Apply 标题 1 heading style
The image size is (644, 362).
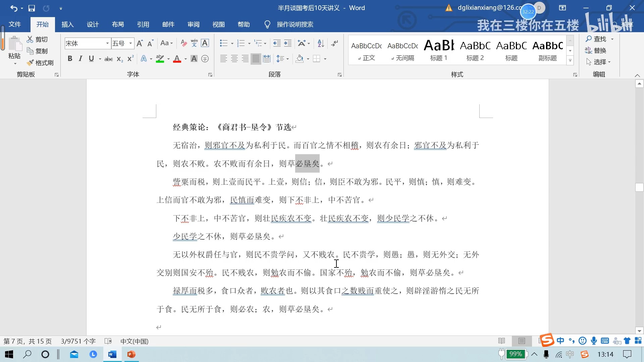pos(439,50)
